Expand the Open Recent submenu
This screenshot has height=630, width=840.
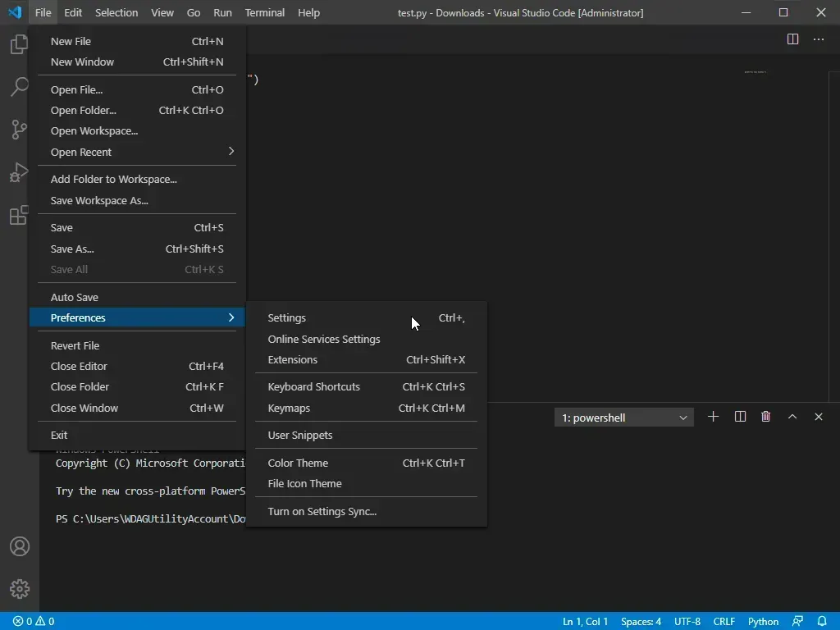(137, 152)
